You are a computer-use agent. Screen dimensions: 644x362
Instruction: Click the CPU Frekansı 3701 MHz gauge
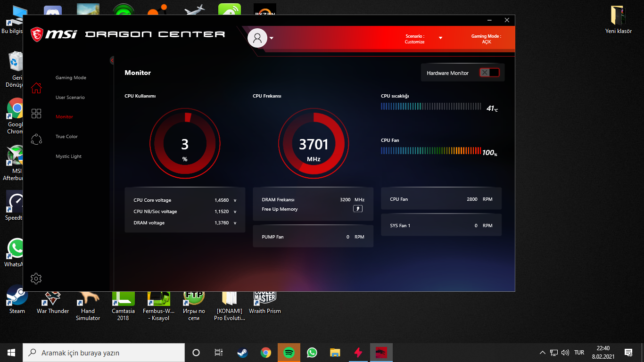(314, 143)
